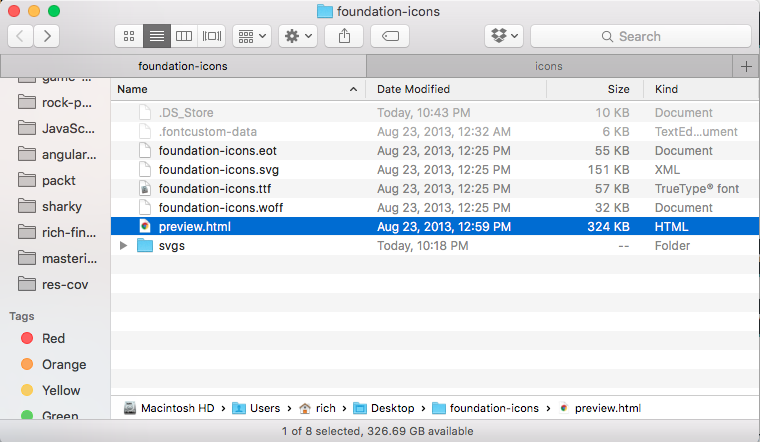Click the Edit Tags toolbar button
The width and height of the screenshot is (760, 442).
(x=390, y=36)
